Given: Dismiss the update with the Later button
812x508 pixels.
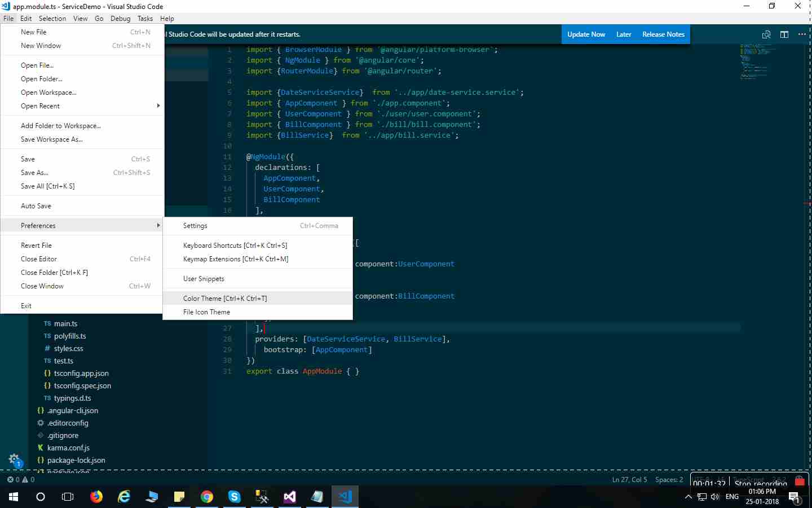Looking at the screenshot, I should point(624,34).
